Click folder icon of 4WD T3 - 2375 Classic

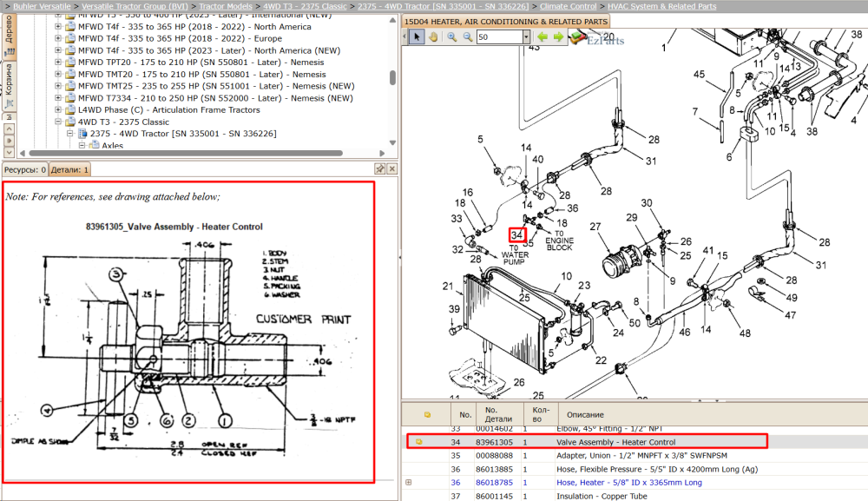[x=70, y=122]
